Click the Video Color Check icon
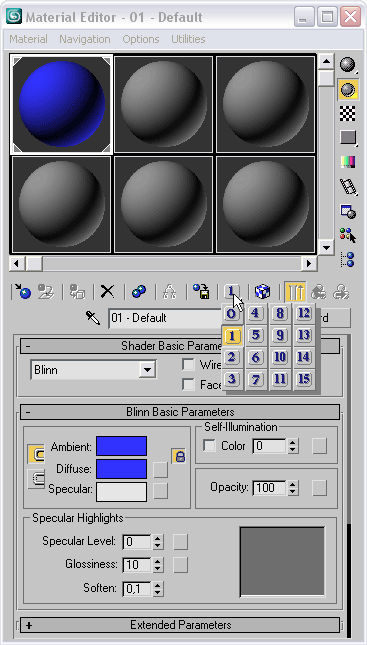Screen dimensions: 367x645 pos(348,162)
